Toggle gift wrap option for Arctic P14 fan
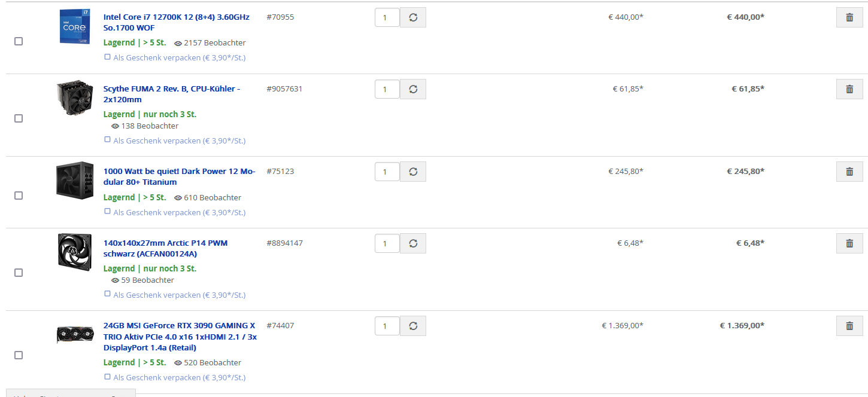 coord(108,294)
